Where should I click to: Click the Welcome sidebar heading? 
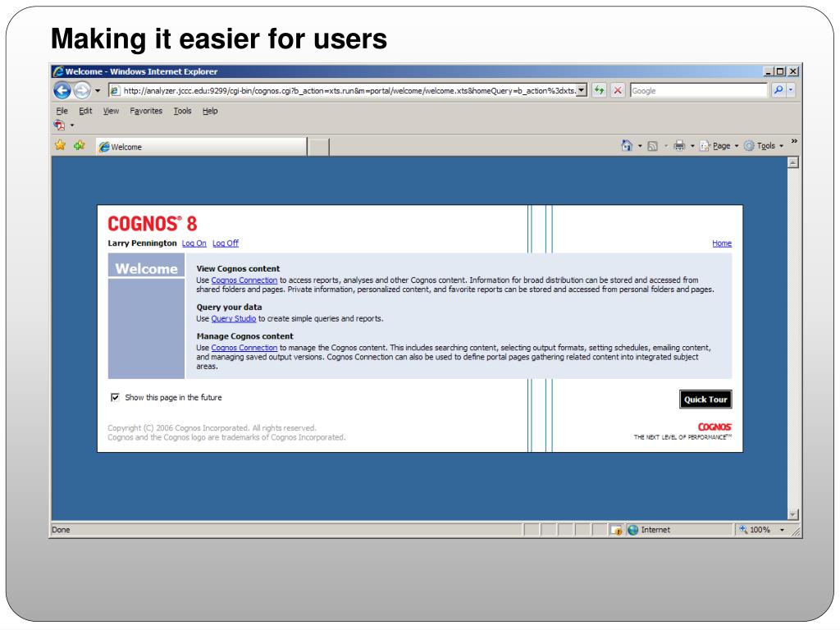point(146,268)
